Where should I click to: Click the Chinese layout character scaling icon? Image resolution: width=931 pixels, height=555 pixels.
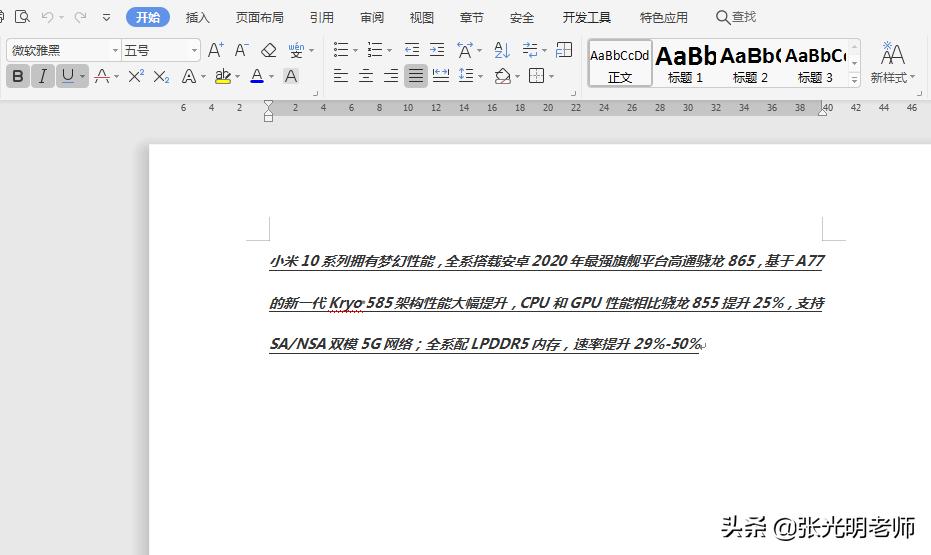tap(465, 50)
